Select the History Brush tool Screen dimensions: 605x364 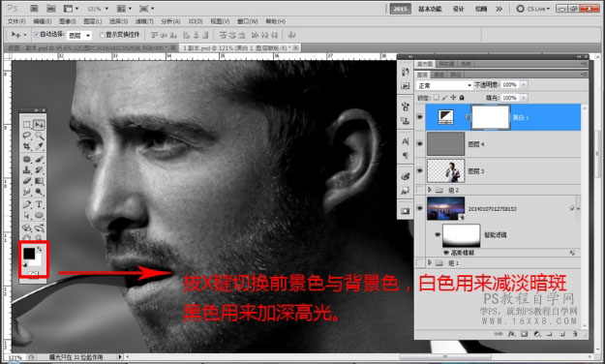tap(39, 169)
